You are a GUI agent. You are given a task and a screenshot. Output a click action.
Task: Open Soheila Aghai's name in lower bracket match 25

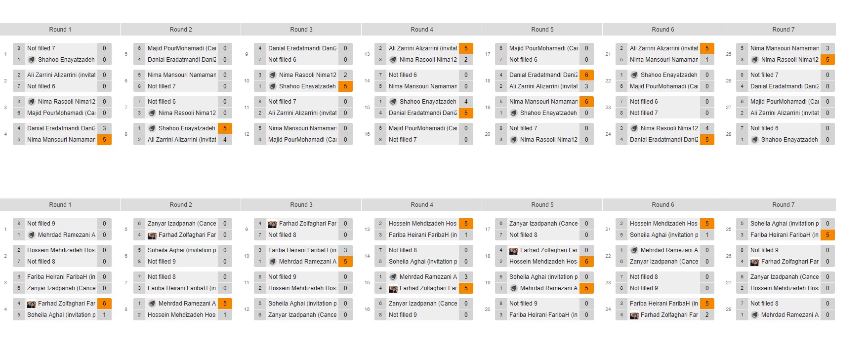pos(784,224)
